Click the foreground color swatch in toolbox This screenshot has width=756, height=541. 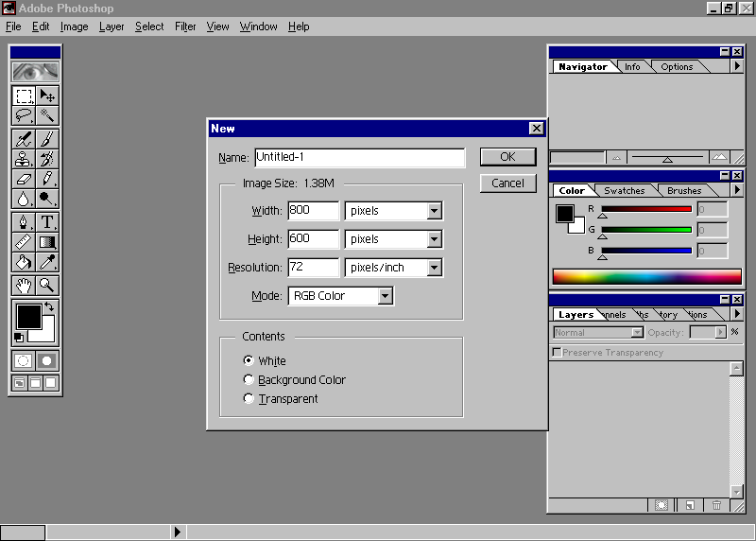point(28,317)
